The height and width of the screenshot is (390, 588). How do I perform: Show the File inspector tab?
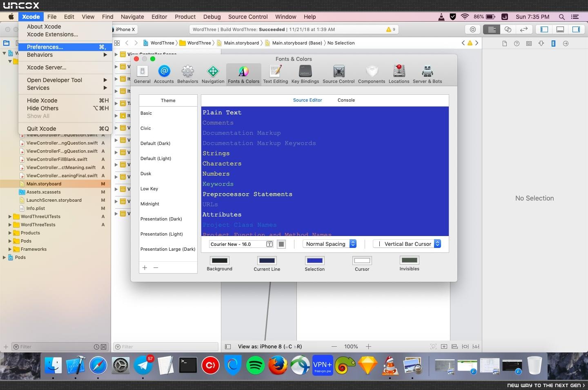[x=505, y=43]
